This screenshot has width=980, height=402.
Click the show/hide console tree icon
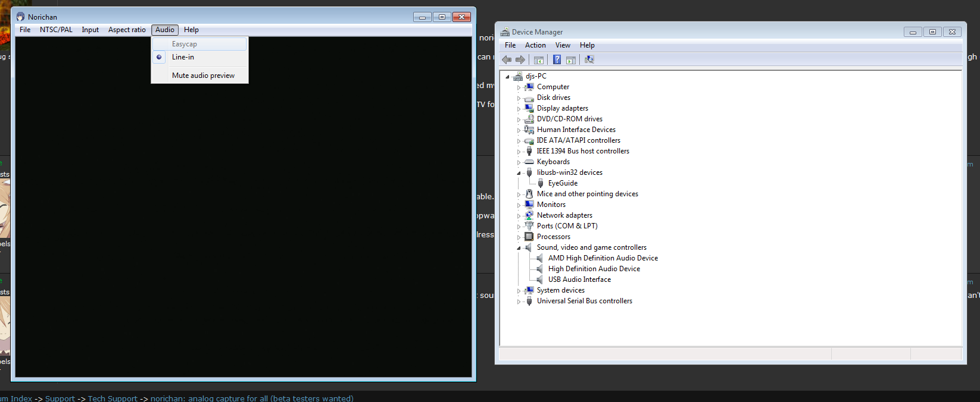pos(539,59)
